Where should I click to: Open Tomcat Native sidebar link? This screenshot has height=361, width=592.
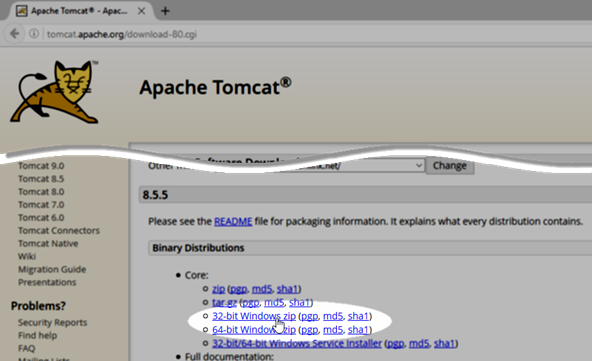[x=48, y=244]
